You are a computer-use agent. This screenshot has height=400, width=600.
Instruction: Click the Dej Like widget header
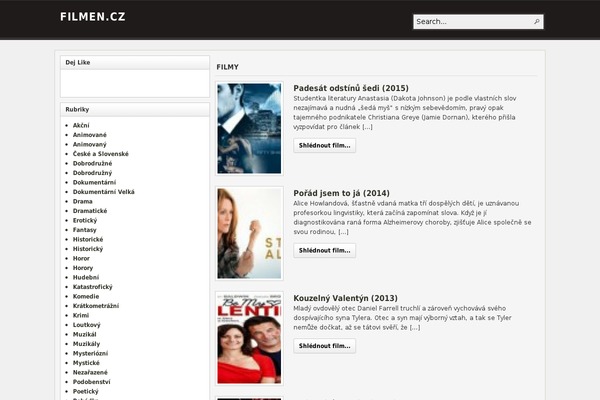coord(135,62)
